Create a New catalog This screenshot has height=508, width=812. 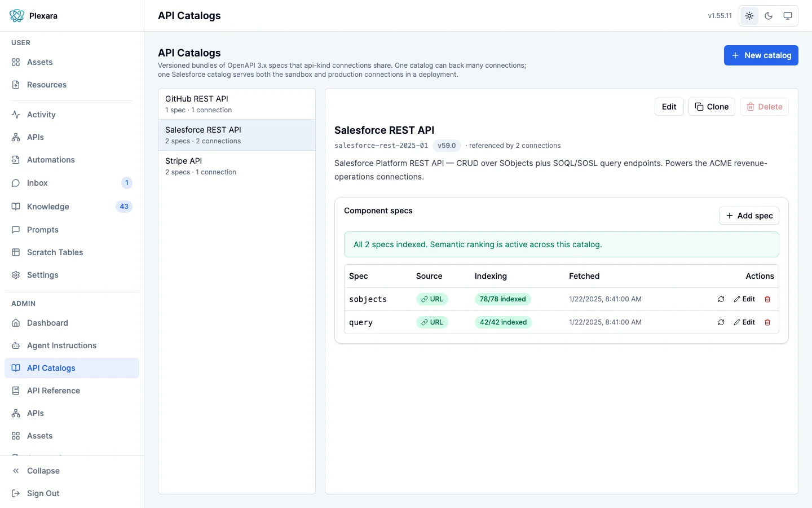tap(761, 55)
